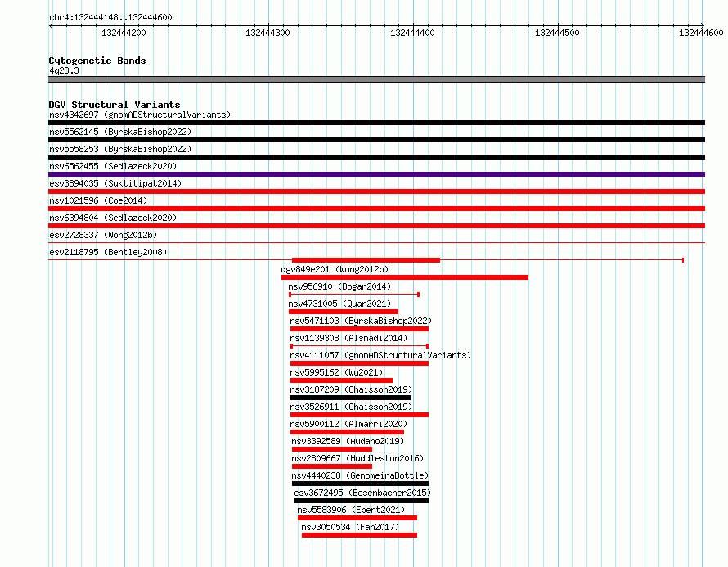Click the 4q28.3 band label
728x567 pixels.
64,70
